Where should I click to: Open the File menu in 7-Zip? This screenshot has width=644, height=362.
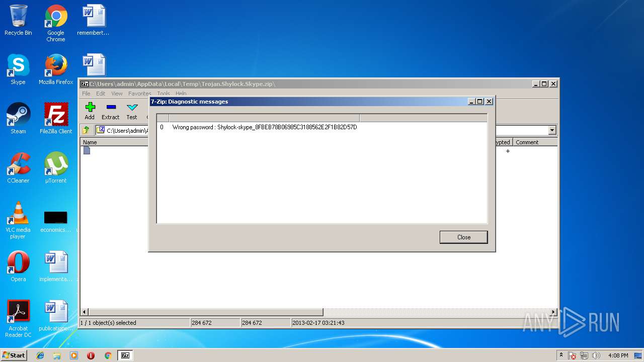[86, 94]
